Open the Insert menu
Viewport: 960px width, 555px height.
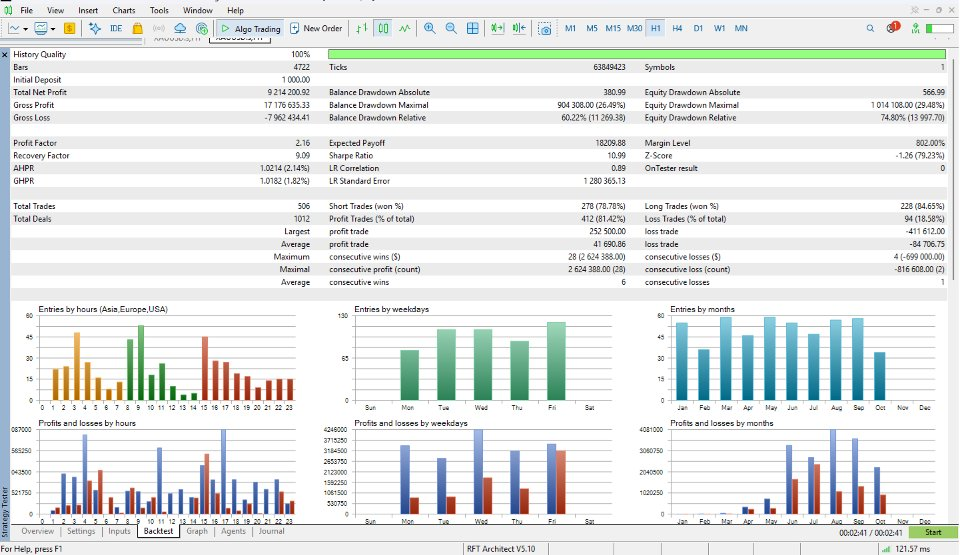point(88,10)
